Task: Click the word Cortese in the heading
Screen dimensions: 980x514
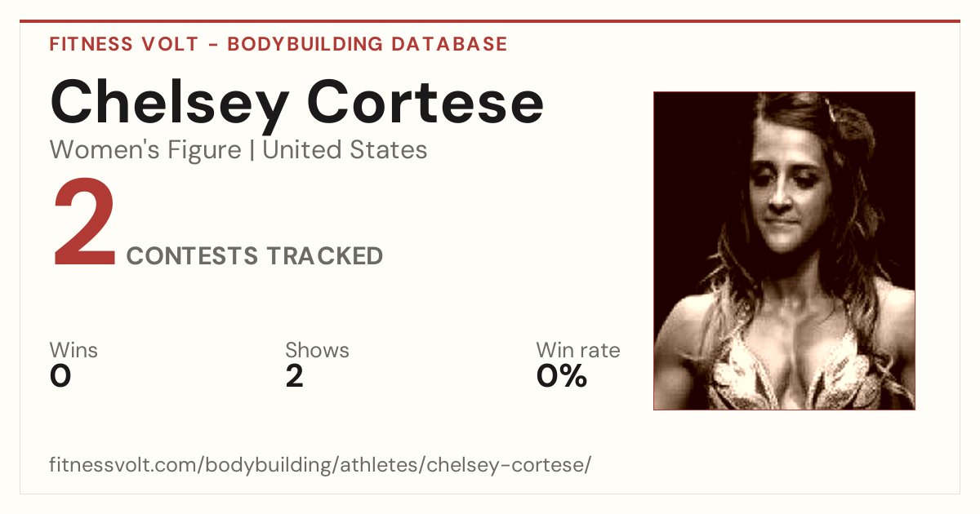Action: (x=426, y=104)
